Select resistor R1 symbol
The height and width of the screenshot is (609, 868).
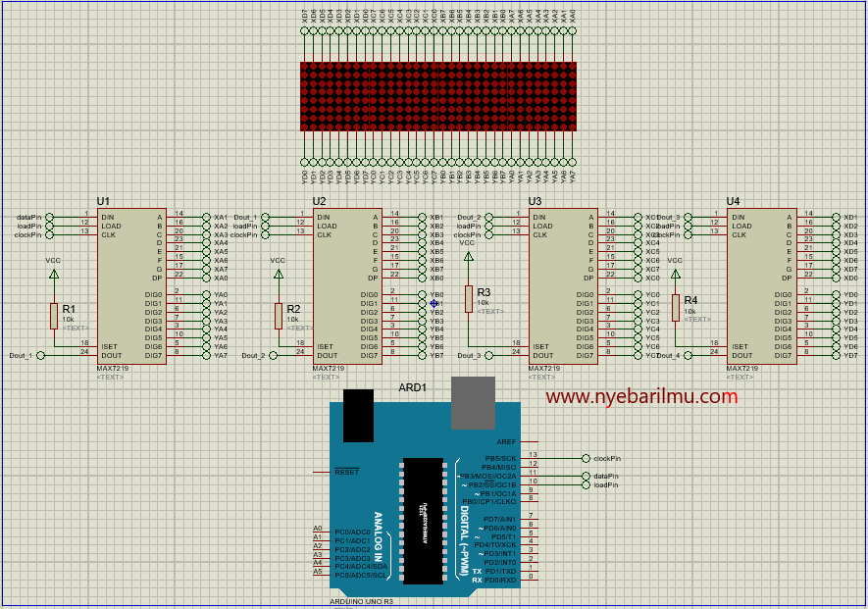tap(54, 316)
